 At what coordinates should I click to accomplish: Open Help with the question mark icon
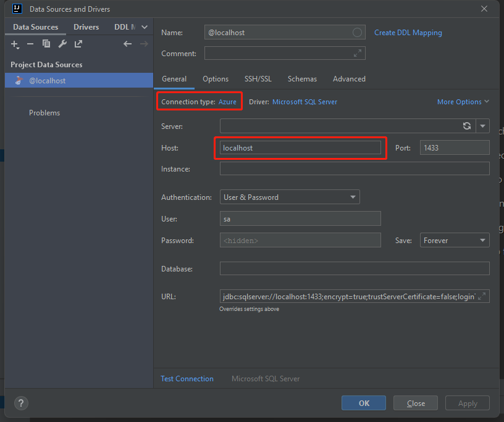[20, 403]
